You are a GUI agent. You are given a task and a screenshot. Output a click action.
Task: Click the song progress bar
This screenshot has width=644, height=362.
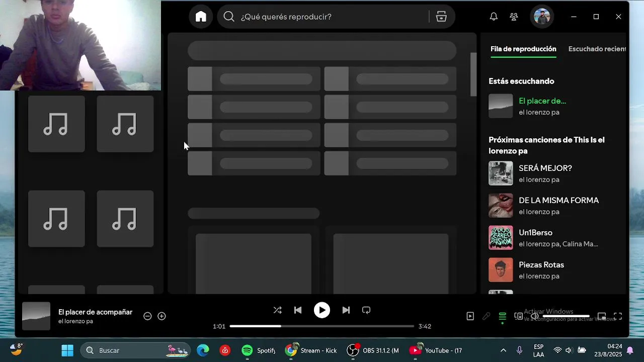(322, 326)
